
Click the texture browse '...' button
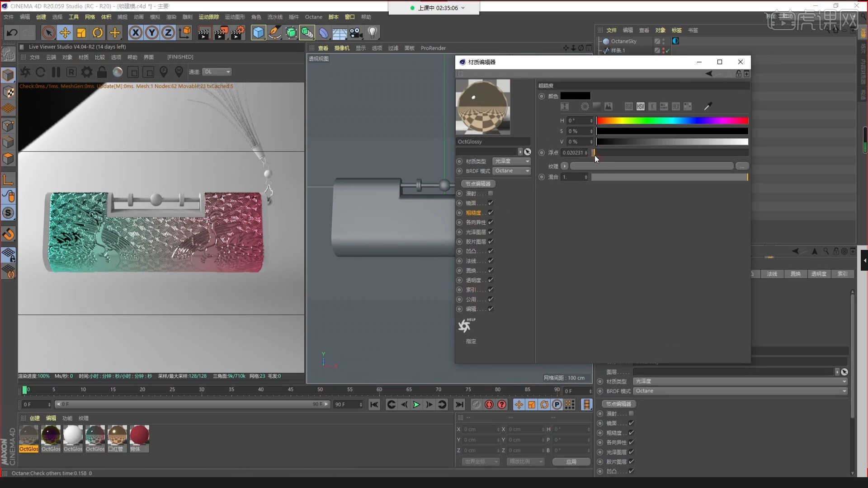pos(742,166)
